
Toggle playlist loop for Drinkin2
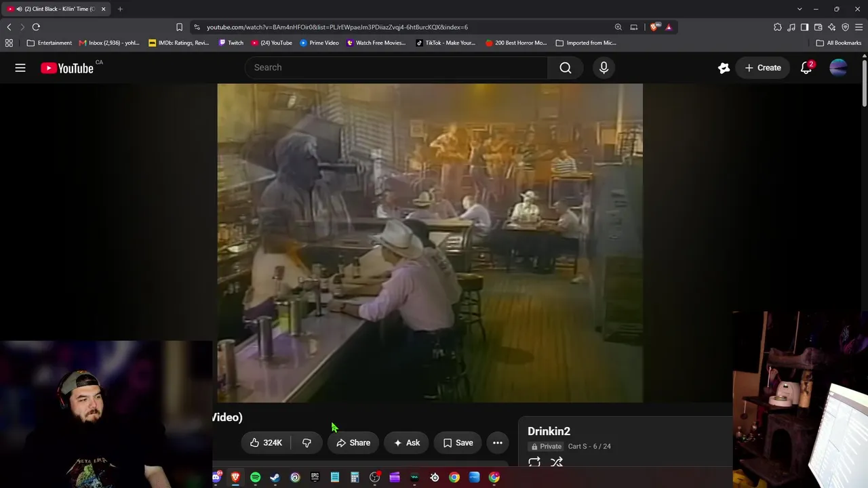[534, 462]
